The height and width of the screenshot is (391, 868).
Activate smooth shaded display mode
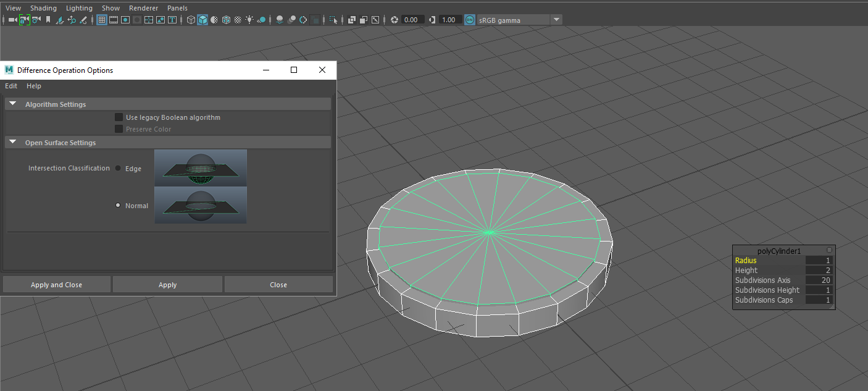(202, 19)
